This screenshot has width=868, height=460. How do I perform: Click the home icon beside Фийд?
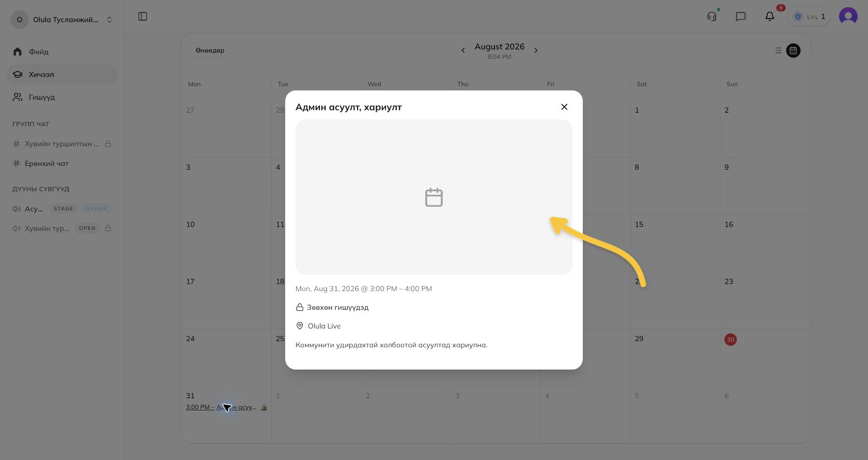coord(18,52)
